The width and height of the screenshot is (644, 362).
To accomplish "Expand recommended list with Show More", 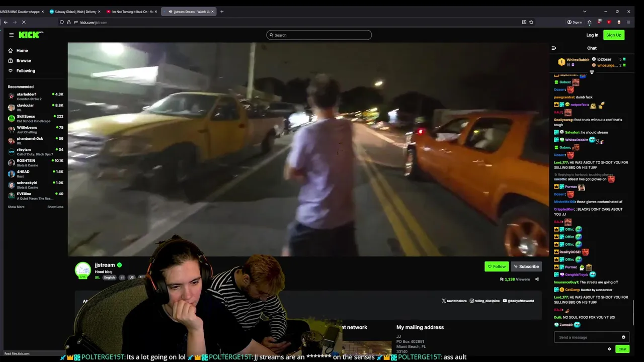I will coord(16,207).
